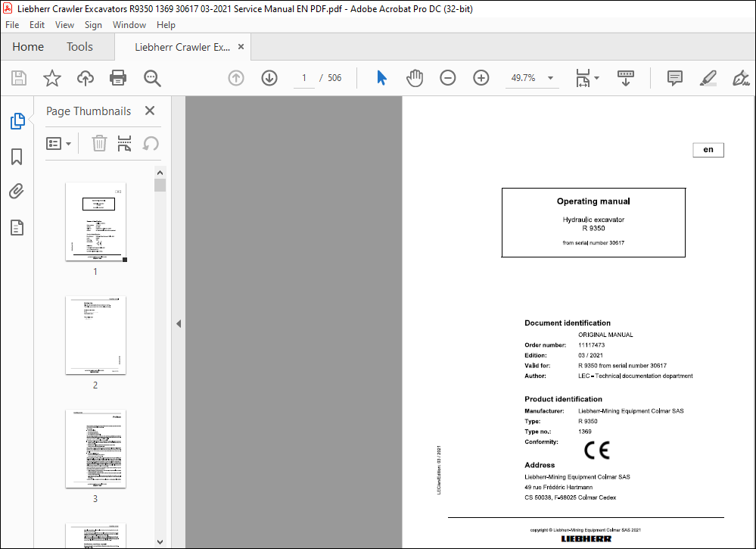The image size is (756, 549).
Task: Click the thumbnails scrollbar thumb
Action: point(160,186)
